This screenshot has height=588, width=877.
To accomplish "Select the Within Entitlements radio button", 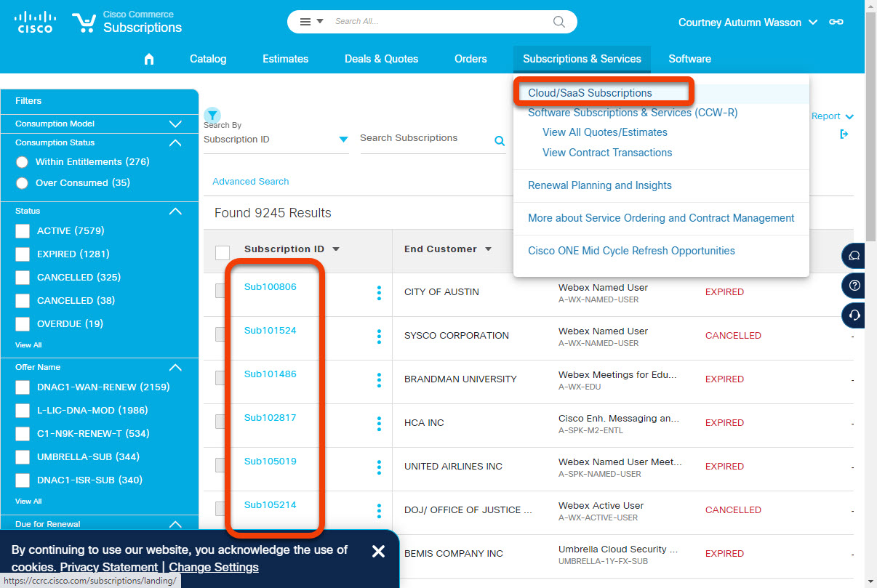I will coord(22,161).
